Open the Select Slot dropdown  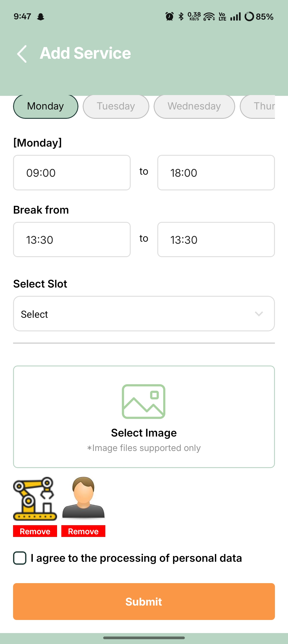tap(144, 314)
